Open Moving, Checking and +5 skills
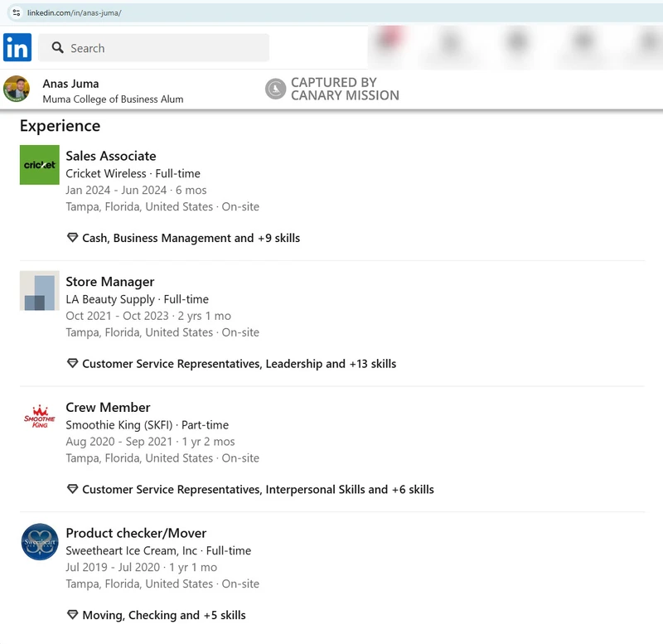The image size is (663, 644). 163,615
